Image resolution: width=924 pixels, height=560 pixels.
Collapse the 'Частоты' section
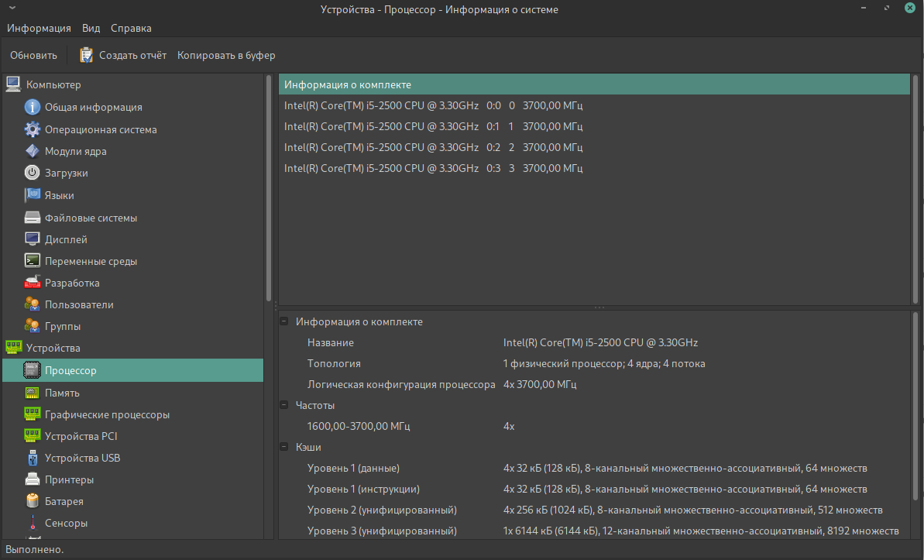tap(284, 405)
